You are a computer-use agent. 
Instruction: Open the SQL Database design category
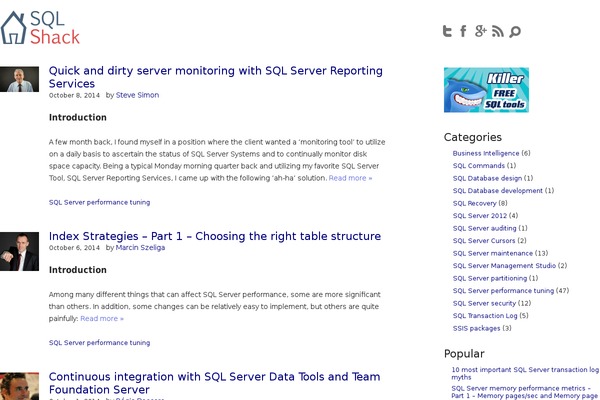coord(487,178)
